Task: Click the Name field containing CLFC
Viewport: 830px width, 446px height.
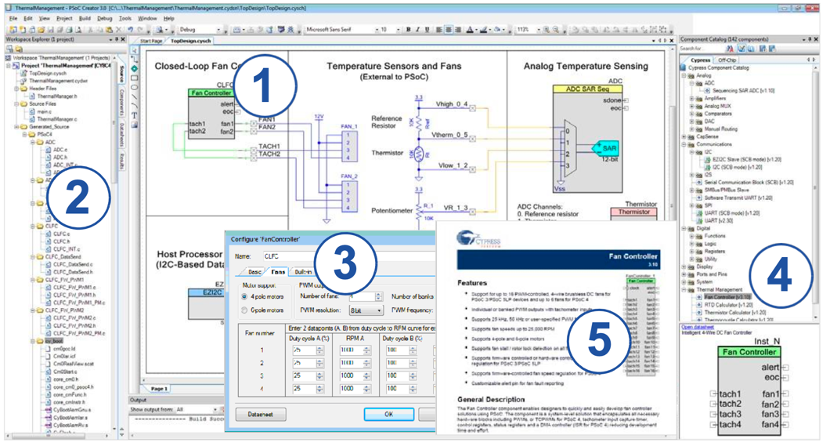Action: (349, 256)
